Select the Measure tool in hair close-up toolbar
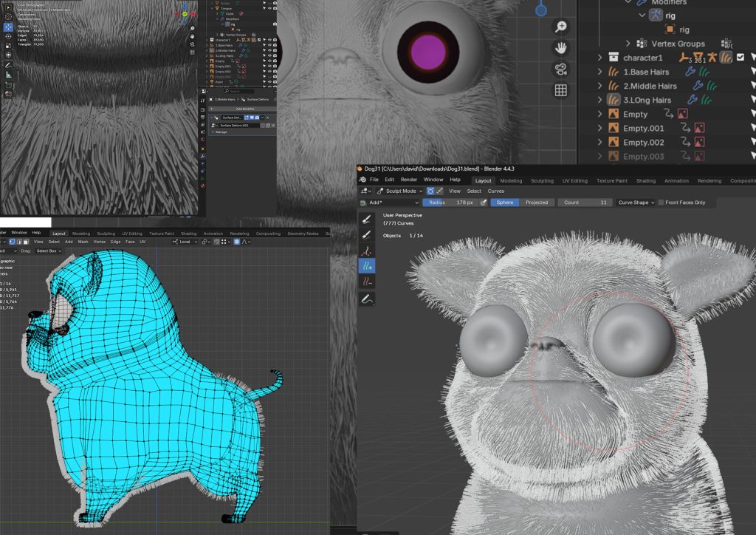Image resolution: width=756 pixels, height=535 pixels. [x=8, y=75]
